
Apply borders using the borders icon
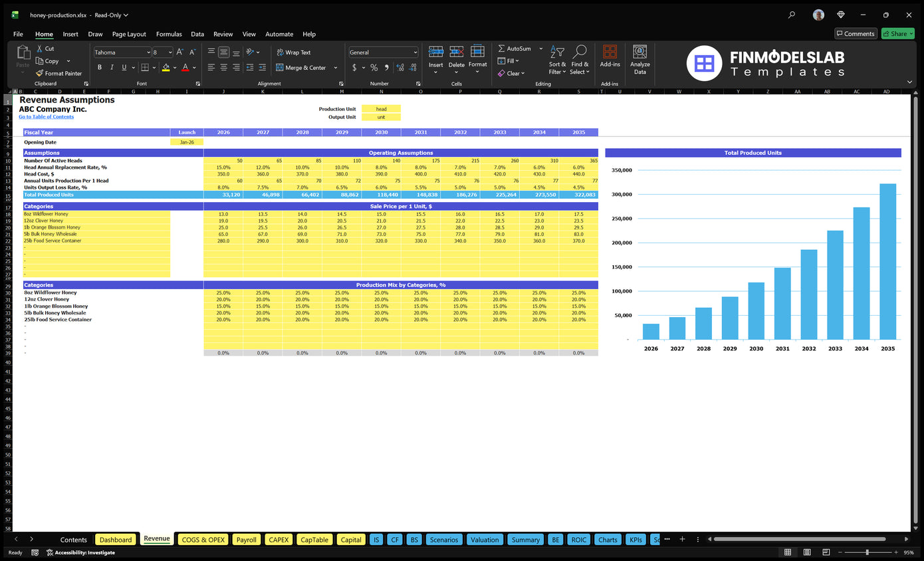(144, 67)
